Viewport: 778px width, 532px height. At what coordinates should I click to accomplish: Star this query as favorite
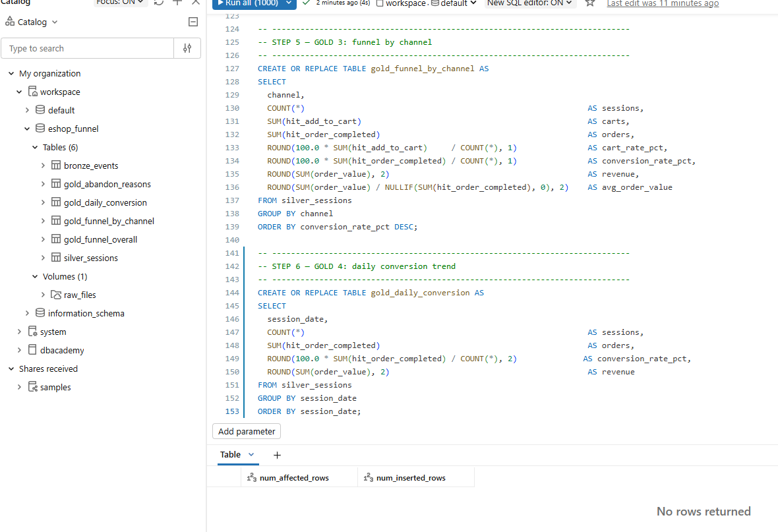pyautogui.click(x=590, y=3)
